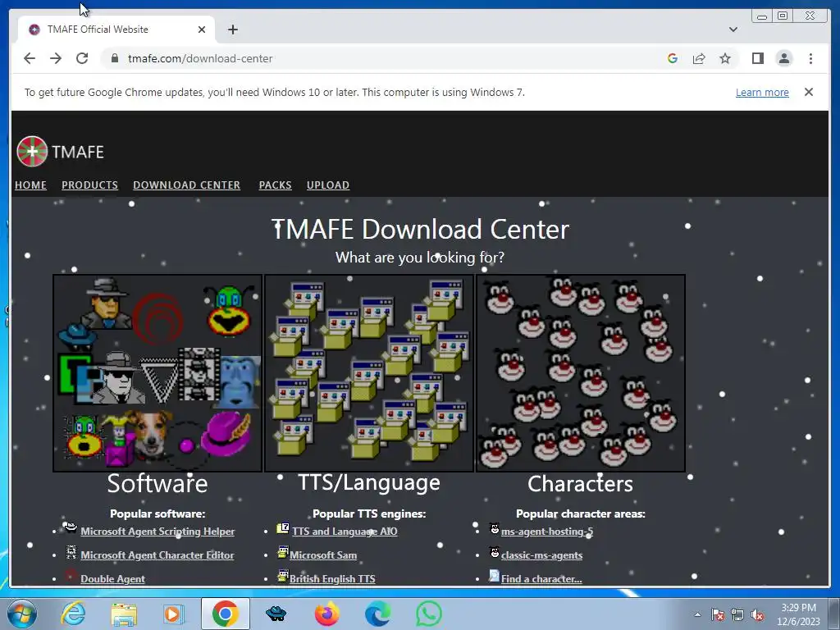Screen dimensions: 840x630
Task: Open the Learn more link
Action: [x=762, y=92]
